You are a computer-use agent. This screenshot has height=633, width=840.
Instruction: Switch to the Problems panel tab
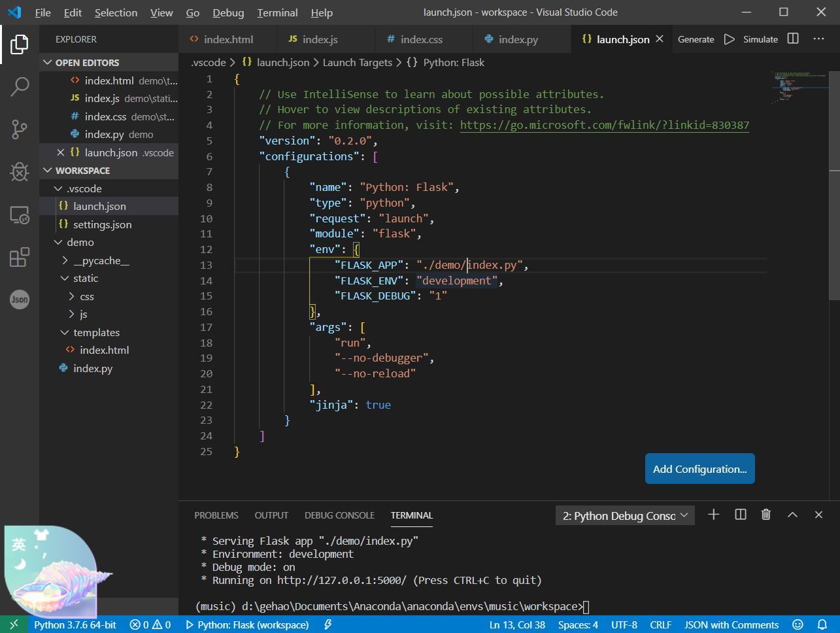click(x=216, y=515)
